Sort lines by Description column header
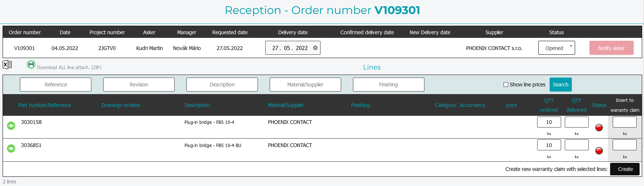This screenshot has width=644, height=186. [197, 105]
